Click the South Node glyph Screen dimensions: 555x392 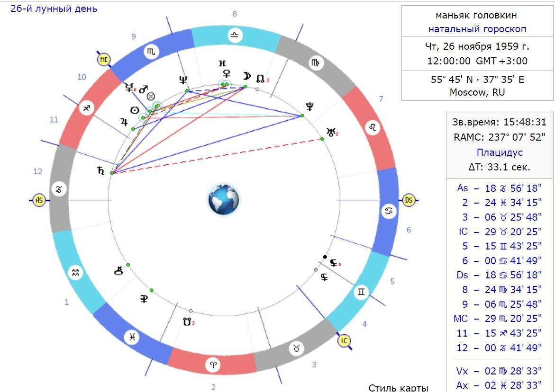(187, 322)
